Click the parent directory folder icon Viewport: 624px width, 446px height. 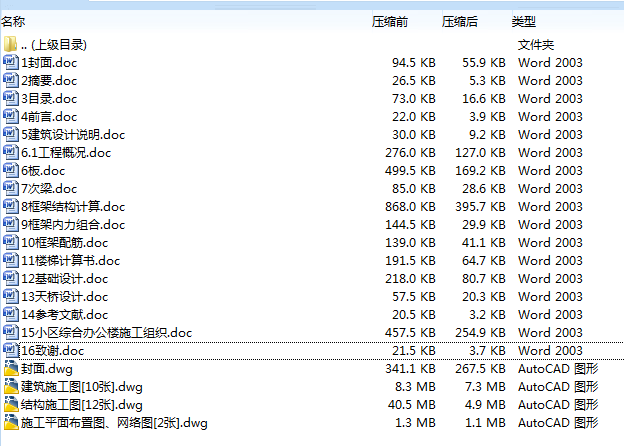[10, 44]
